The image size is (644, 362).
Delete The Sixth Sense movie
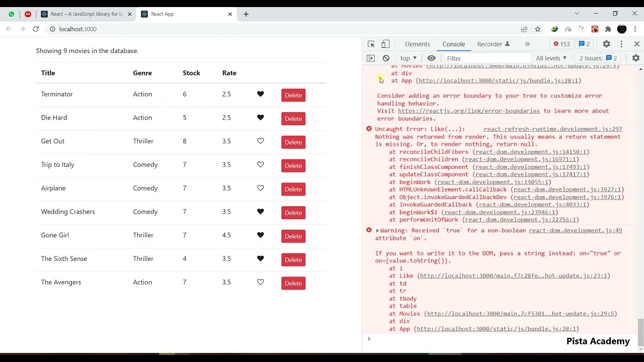tap(293, 259)
